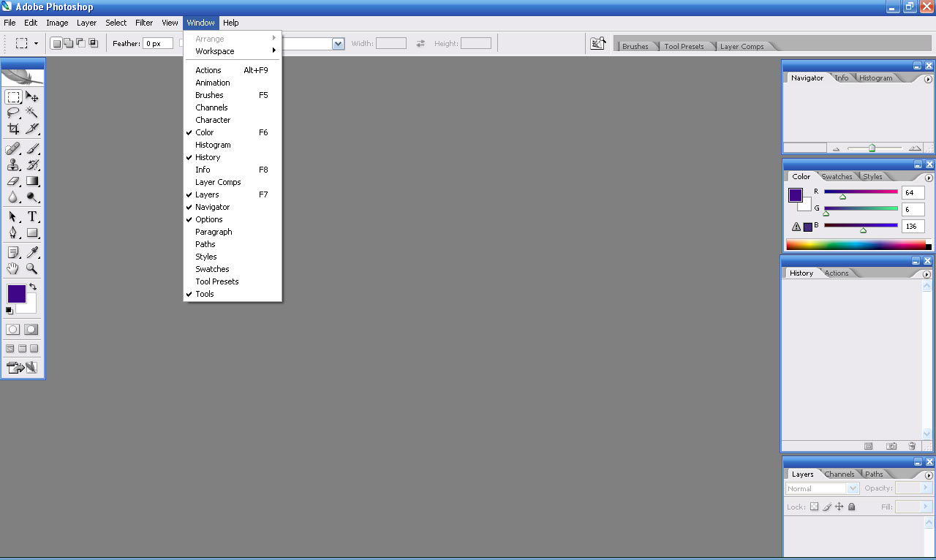Choose Full Screen Mode button

tap(34, 349)
